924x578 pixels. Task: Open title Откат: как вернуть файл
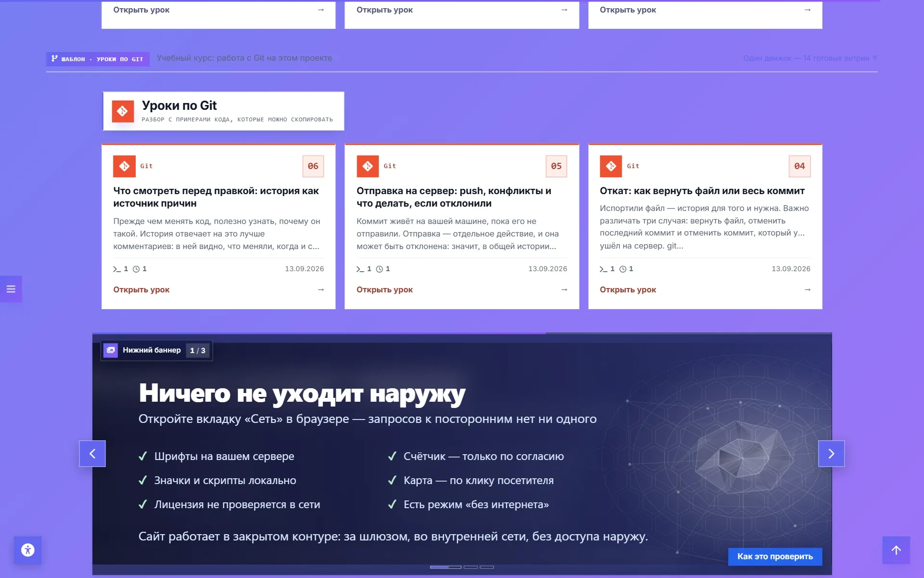point(702,191)
